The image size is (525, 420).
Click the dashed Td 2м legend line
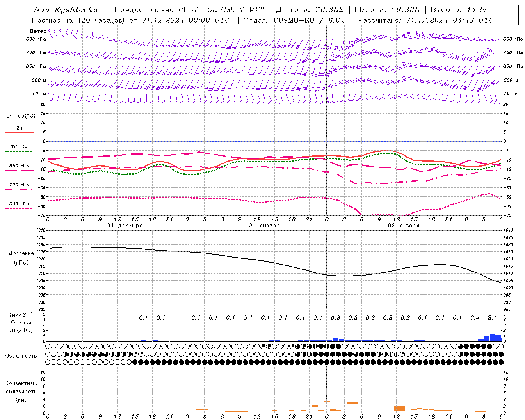click(18, 152)
